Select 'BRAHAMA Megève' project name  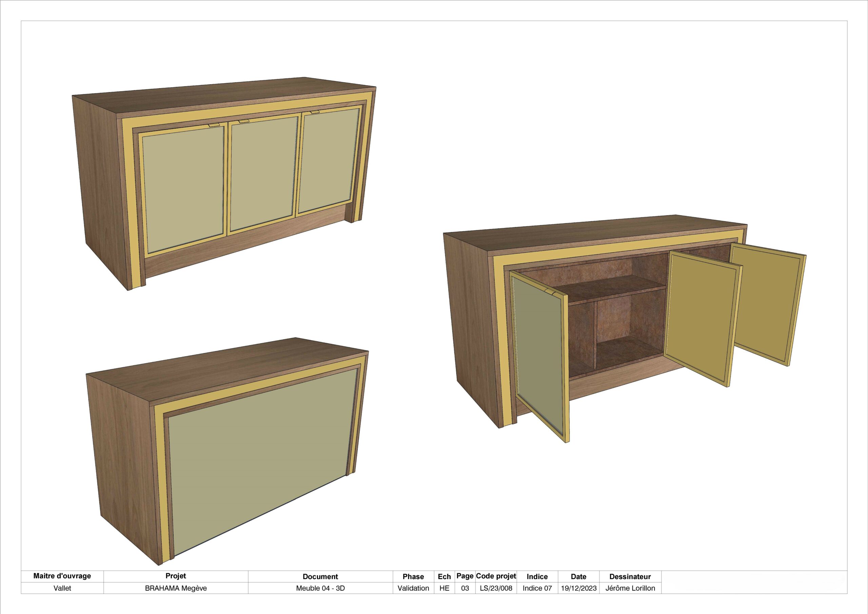(x=176, y=588)
